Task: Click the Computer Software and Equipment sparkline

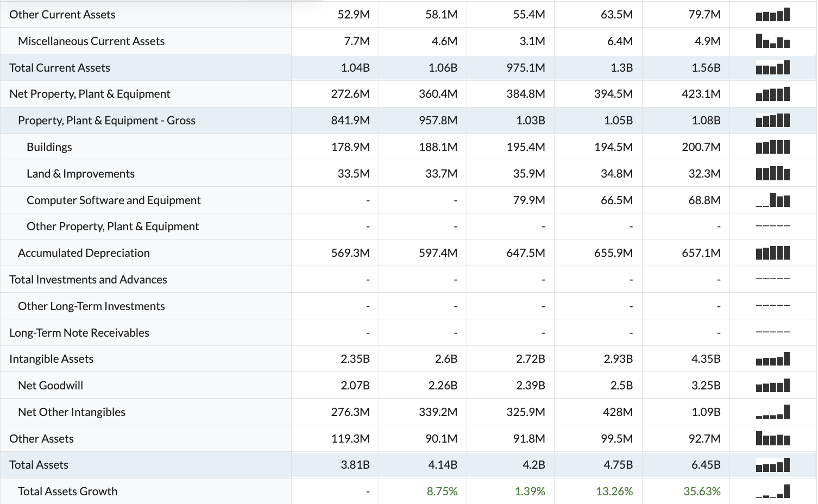Action: 773,200
